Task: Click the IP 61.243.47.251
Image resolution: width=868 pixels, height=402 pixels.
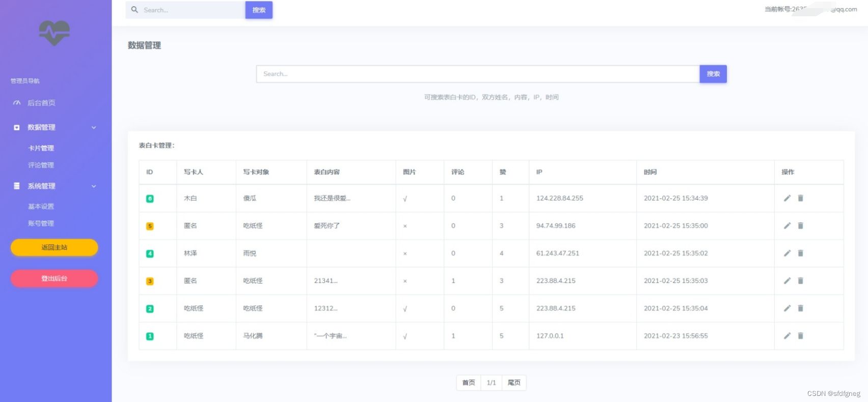Action: pos(557,253)
